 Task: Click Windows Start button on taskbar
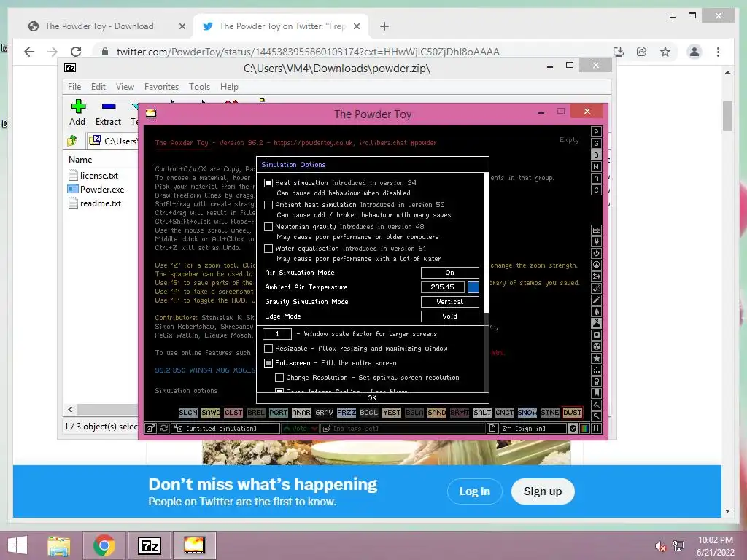pos(18,545)
